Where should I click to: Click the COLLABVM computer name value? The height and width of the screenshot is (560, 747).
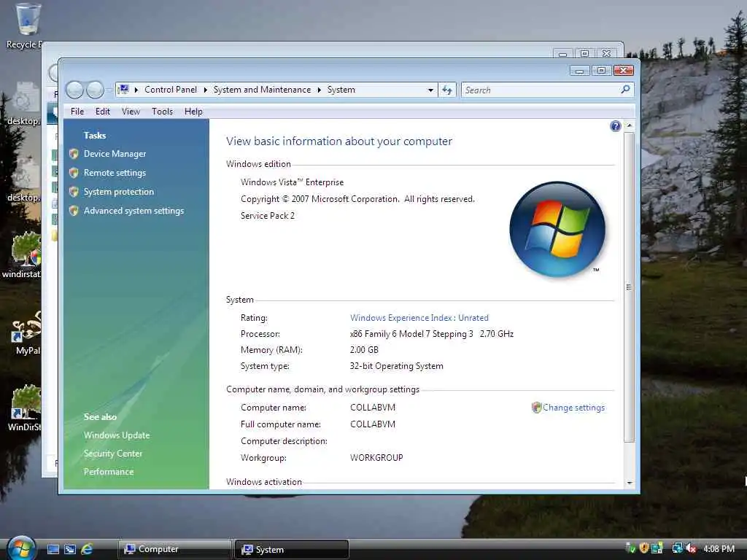(x=373, y=408)
